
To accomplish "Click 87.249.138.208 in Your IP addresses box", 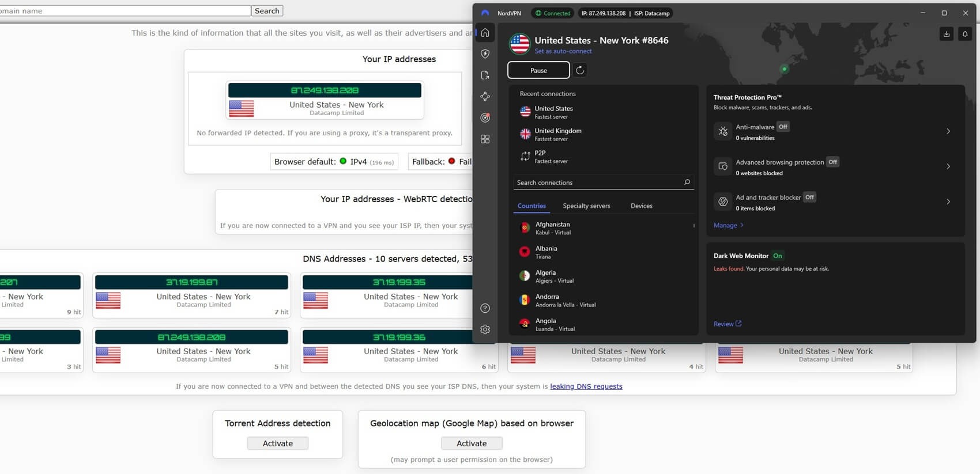I will 325,90.
